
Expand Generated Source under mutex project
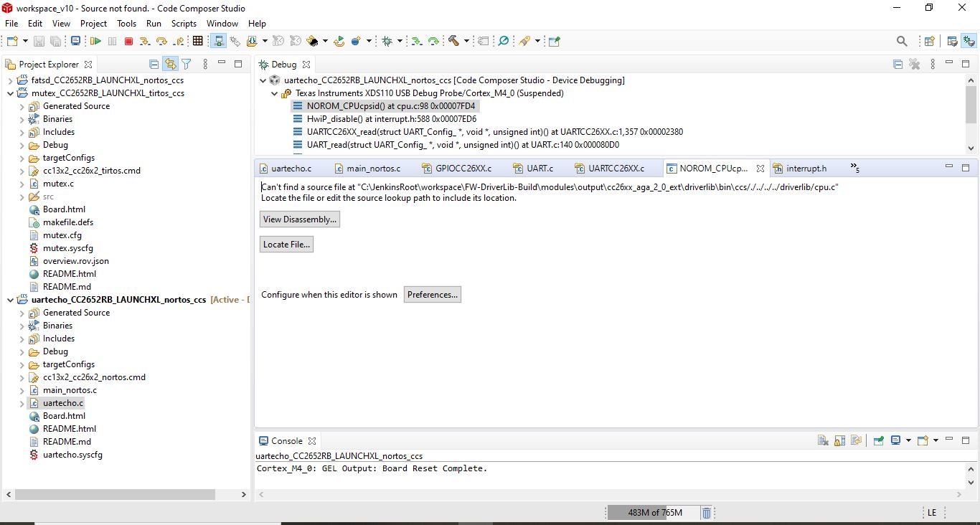point(22,106)
